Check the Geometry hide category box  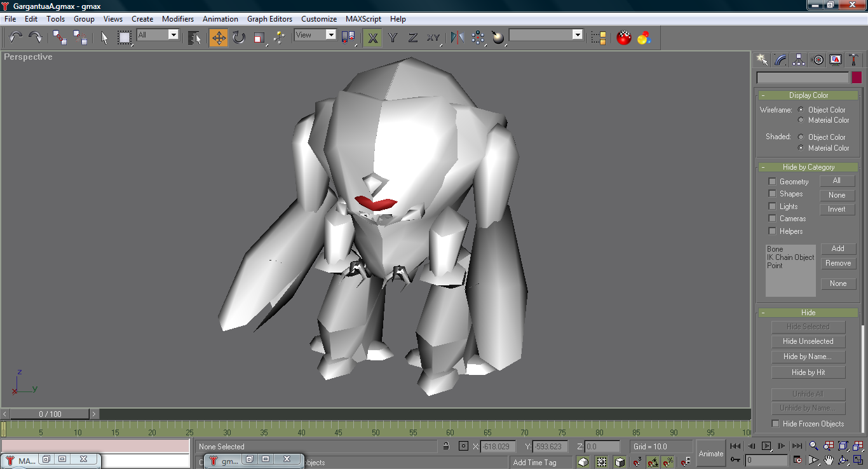coord(772,182)
